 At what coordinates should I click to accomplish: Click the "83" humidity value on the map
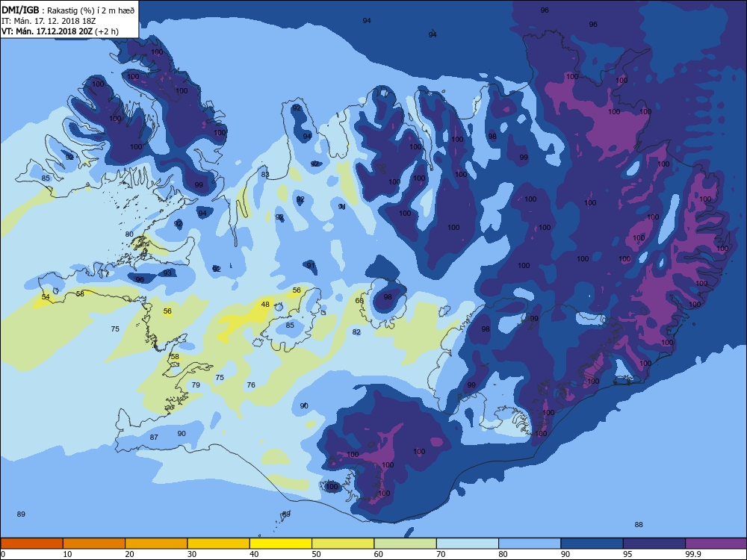[265, 174]
